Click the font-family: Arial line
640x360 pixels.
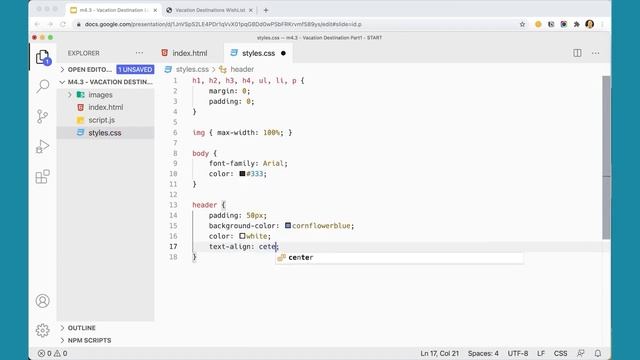click(x=248, y=163)
